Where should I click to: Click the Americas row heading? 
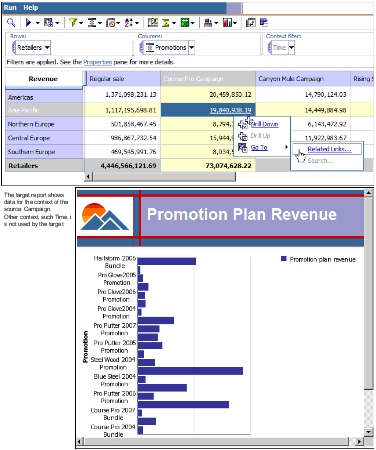44,97
